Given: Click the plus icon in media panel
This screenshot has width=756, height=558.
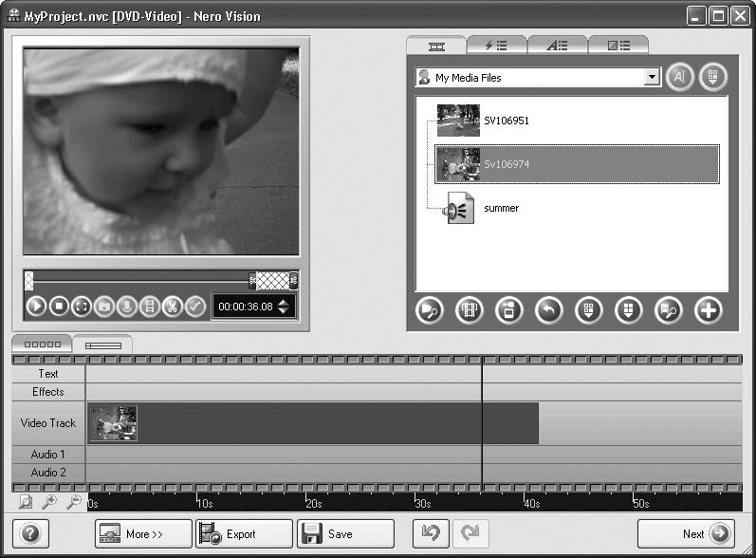Looking at the screenshot, I should point(709,310).
